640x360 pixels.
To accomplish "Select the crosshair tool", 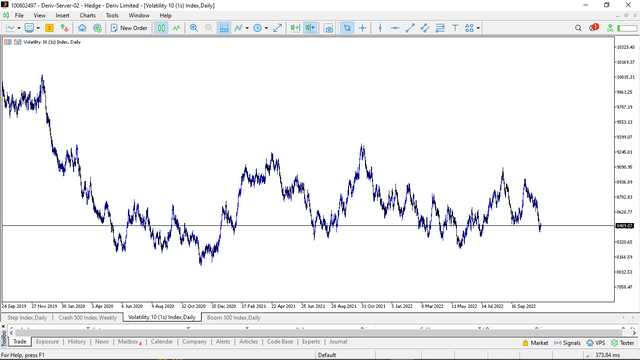I will [x=362, y=28].
